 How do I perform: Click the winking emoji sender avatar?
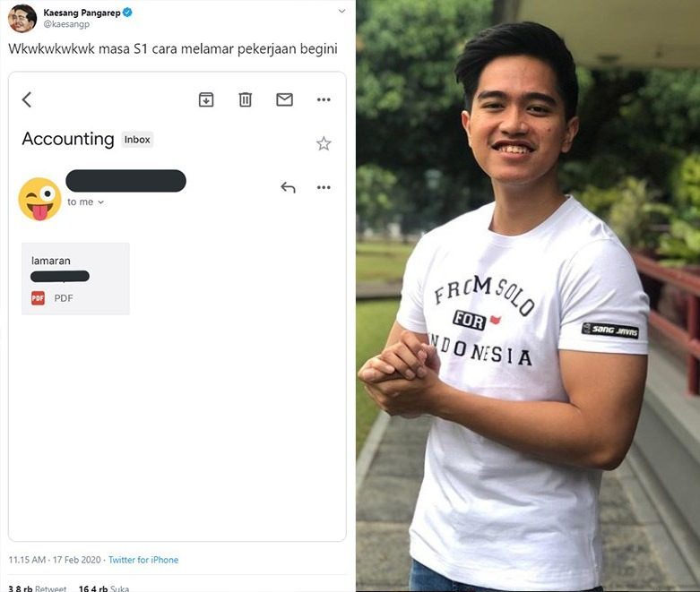[x=40, y=199]
